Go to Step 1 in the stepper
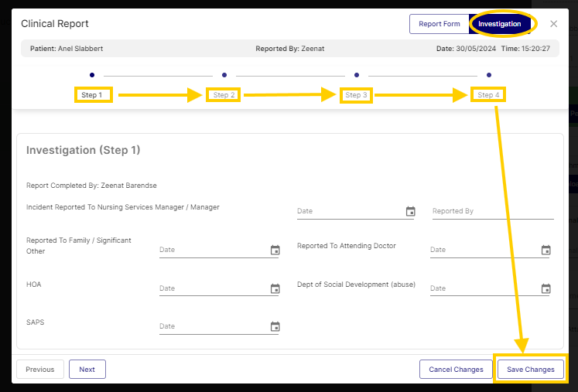Viewport: 578px width, 392px height. (92, 94)
